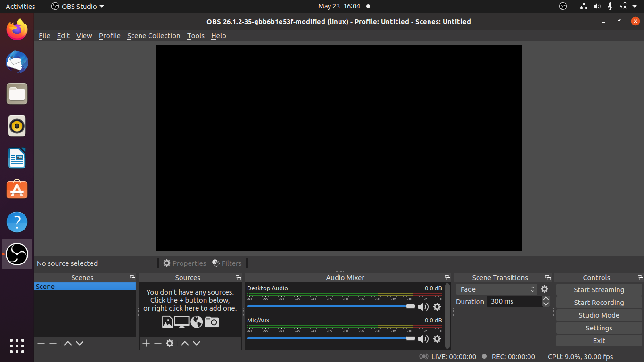Screen dimensions: 644x362
Task: Open source properties via the gear icon
Action: (x=170, y=343)
